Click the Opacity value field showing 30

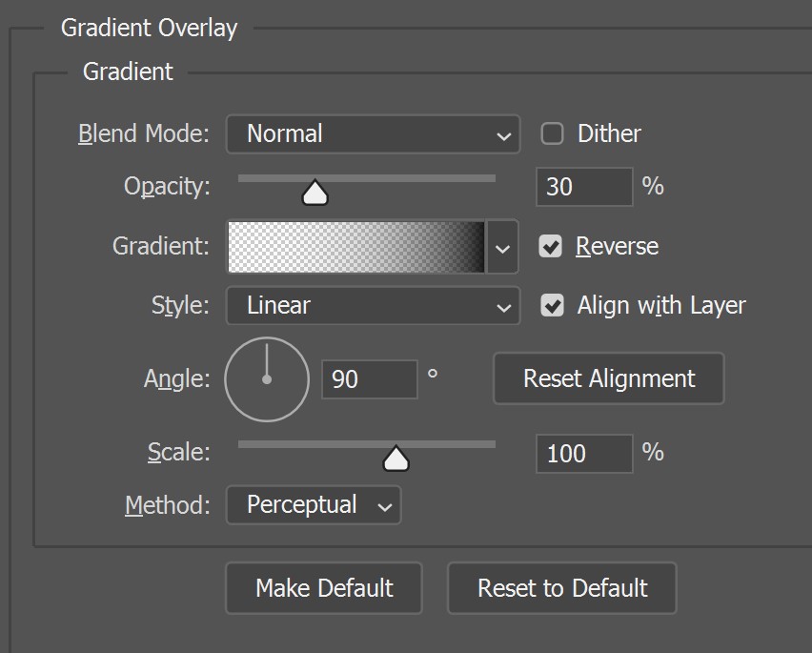tap(584, 187)
